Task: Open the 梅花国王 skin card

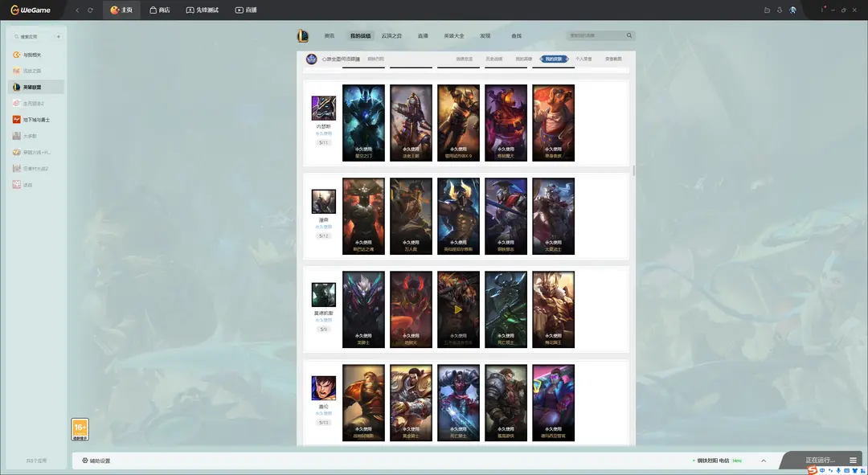Action: coord(554,309)
